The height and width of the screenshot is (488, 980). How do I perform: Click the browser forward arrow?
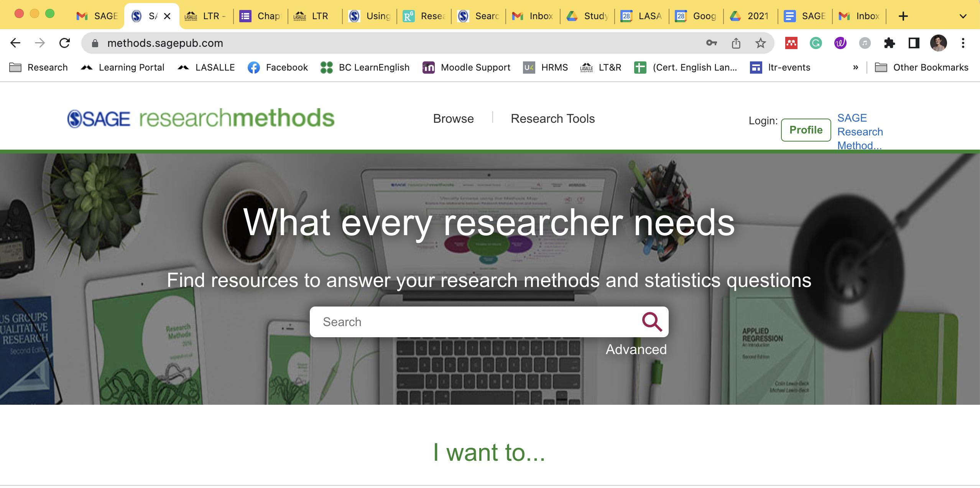(40, 43)
